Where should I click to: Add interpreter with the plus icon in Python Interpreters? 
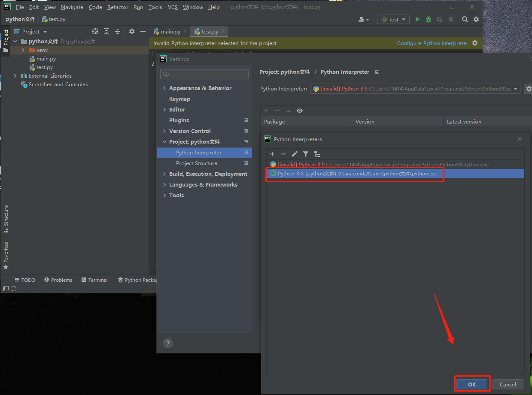tap(272, 154)
